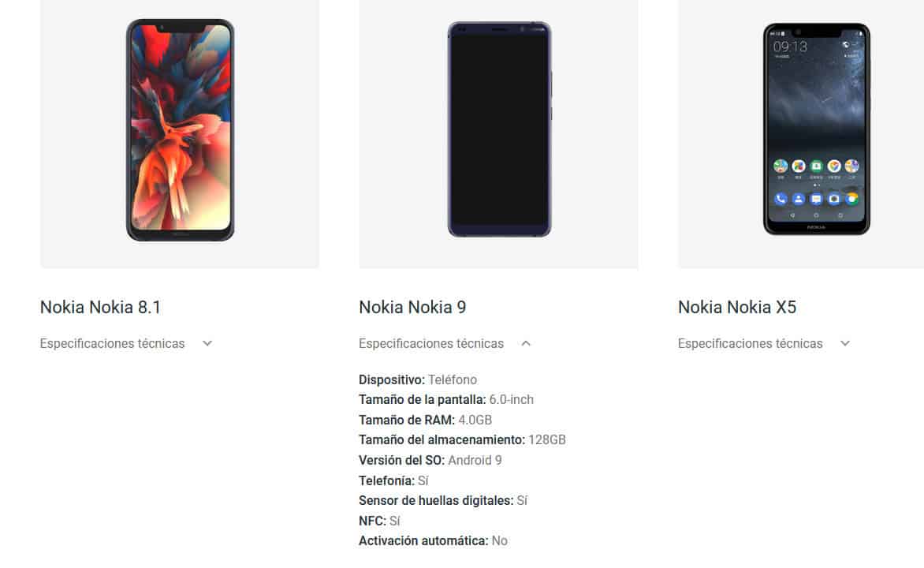924x568 pixels.
Task: Click the Dispositivo: Teléfono line
Action: pos(418,379)
